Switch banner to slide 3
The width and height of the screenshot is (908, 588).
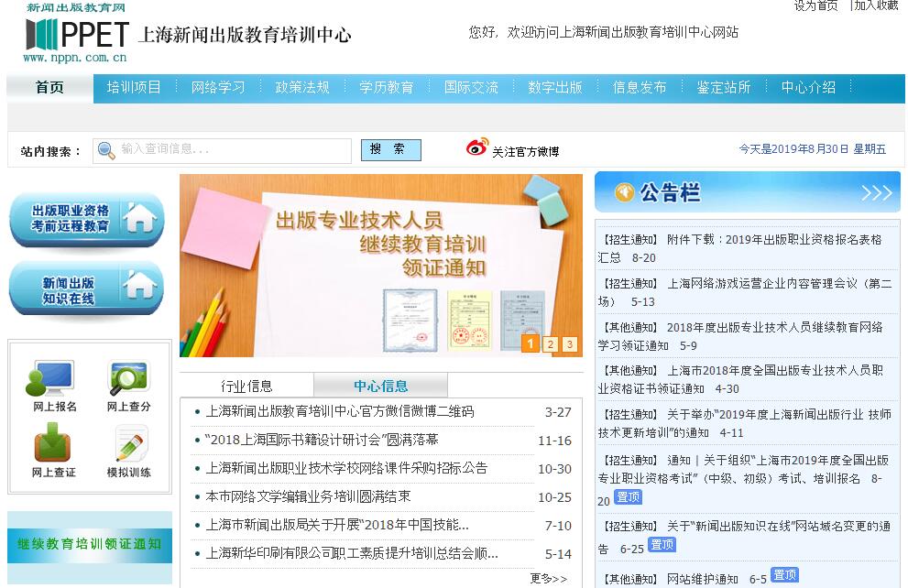[x=570, y=344]
